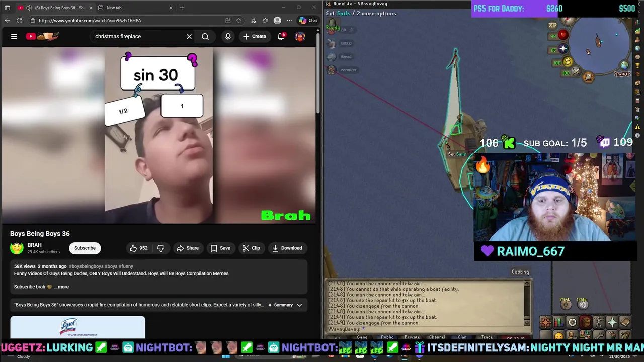This screenshot has height=362, width=644.
Task: Open the ship's wheel sailing tab
Action: [545, 322]
